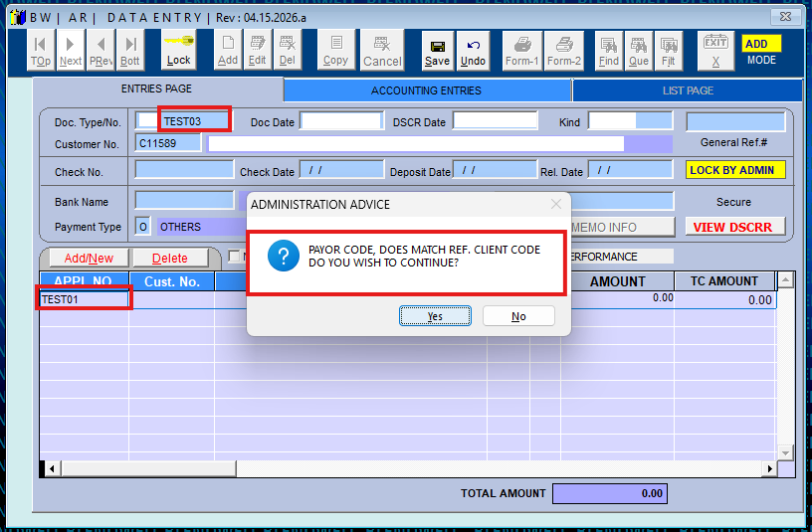Click the Lock key icon

(179, 50)
